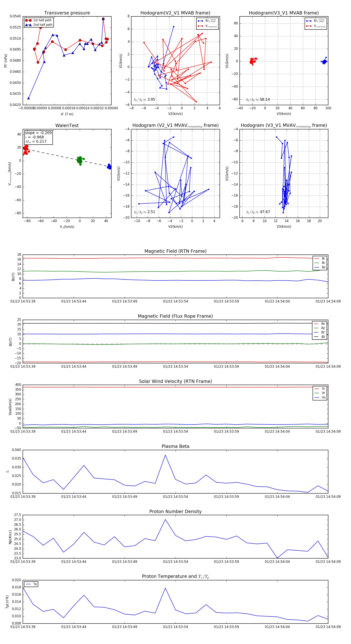The height and width of the screenshot is (644, 351).
Task: Click the Plasma Beta plot title
Action: pyautogui.click(x=175, y=447)
